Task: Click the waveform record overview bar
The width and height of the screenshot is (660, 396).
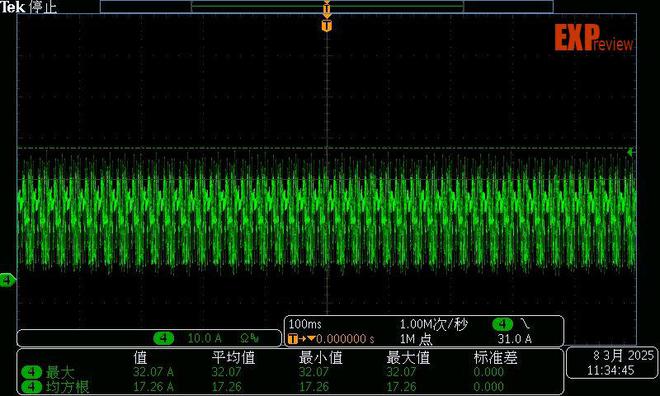Action: tap(327, 7)
